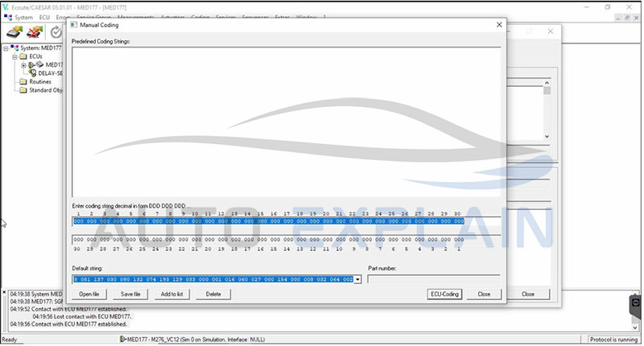Click log line '04:19:52 Contact with ECU MED177 established'
Screen dimensions: 644x346
pos(68,309)
